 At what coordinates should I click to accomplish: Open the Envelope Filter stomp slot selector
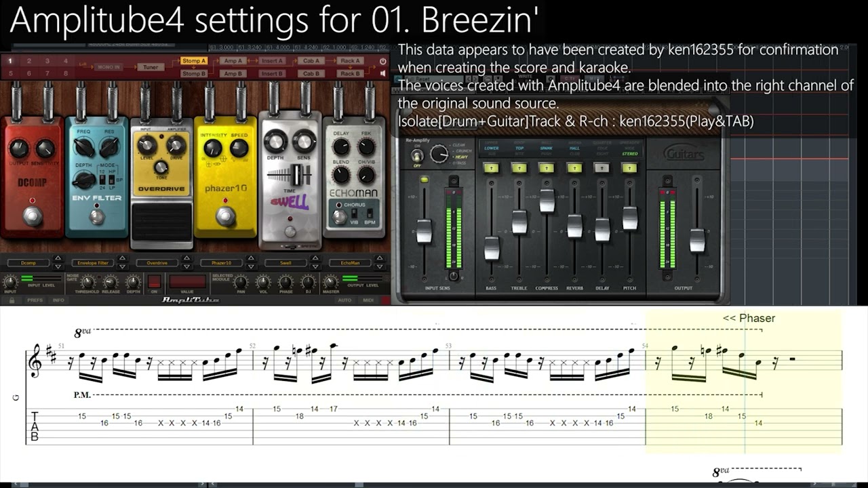[93, 262]
